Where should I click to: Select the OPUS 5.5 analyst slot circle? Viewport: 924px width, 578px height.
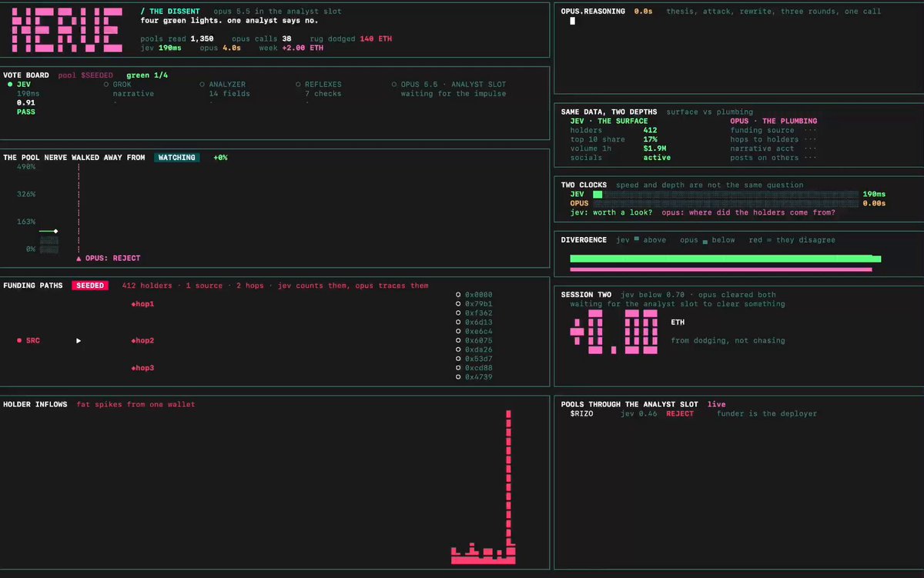[x=393, y=84]
